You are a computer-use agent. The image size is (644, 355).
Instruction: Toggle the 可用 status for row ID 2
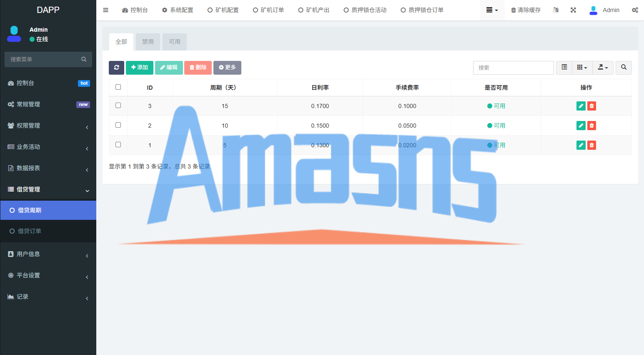pyautogui.click(x=496, y=126)
